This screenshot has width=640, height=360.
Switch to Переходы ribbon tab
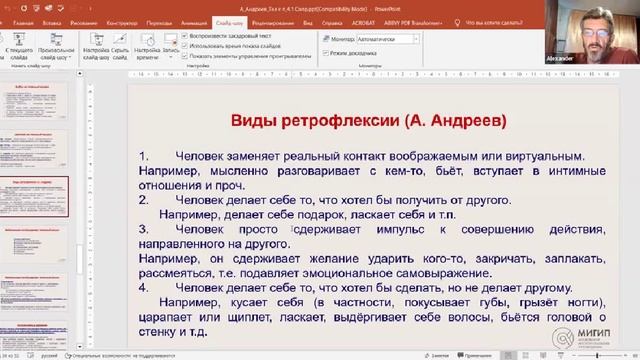click(159, 23)
